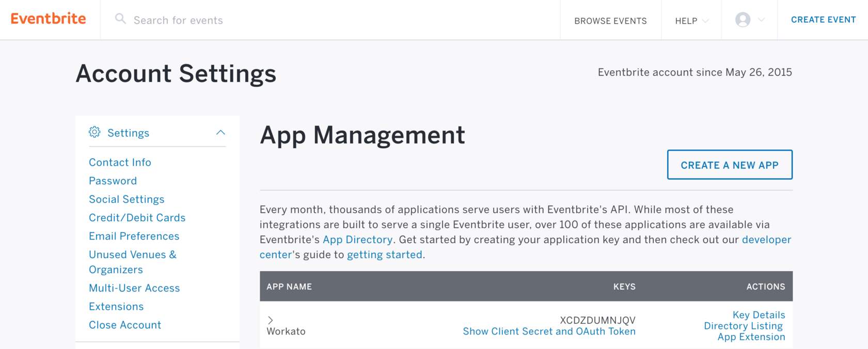Click Close Account link
The width and height of the screenshot is (868, 349).
(125, 325)
